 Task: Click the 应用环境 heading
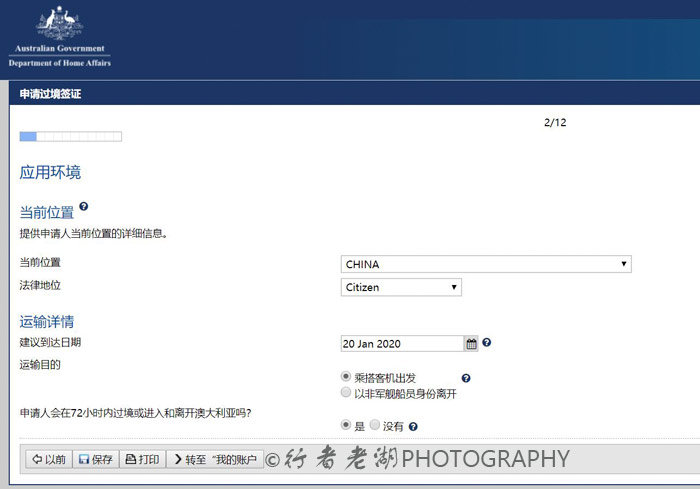pos(50,172)
